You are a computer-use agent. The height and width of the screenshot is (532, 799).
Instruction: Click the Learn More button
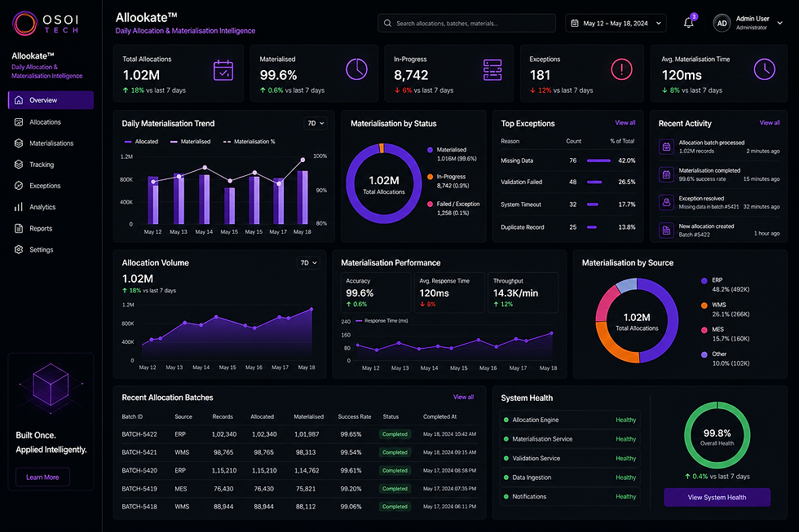click(x=42, y=477)
